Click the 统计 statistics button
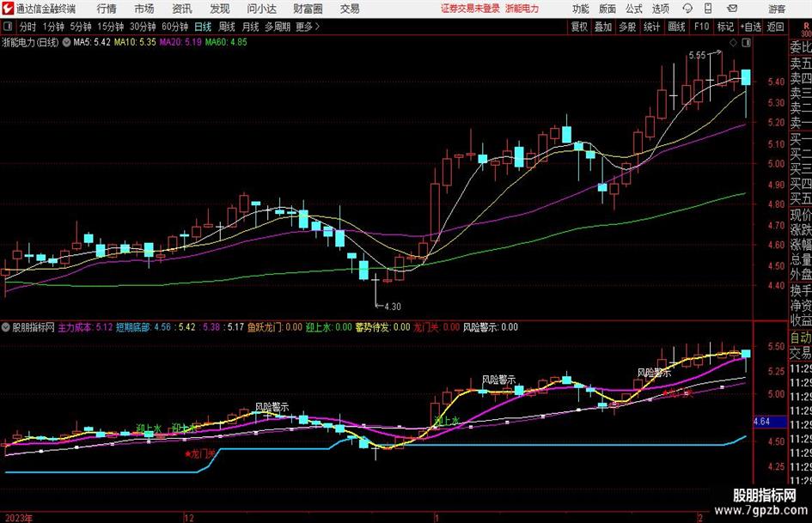 click(651, 27)
